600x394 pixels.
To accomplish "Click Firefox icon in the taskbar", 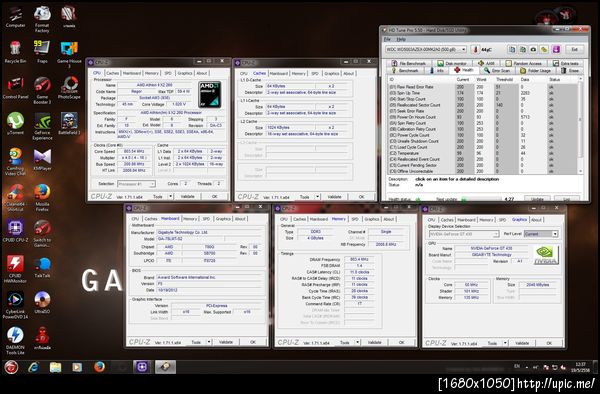I will click(99, 367).
